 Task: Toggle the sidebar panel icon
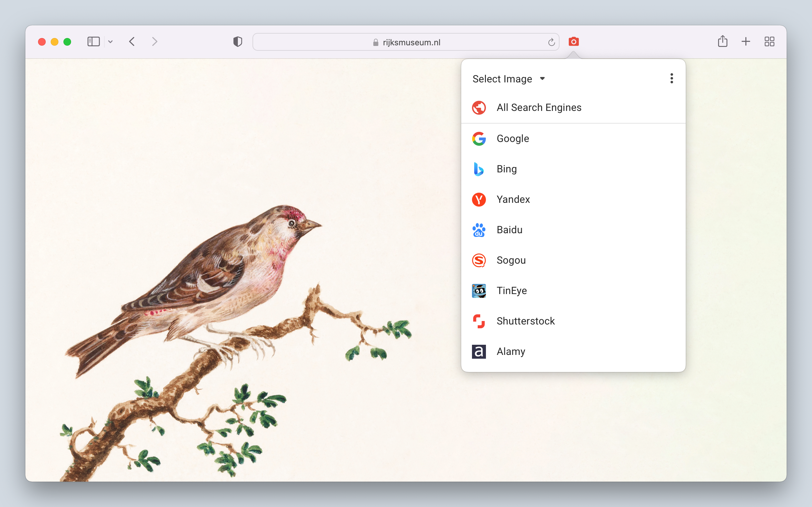point(93,42)
